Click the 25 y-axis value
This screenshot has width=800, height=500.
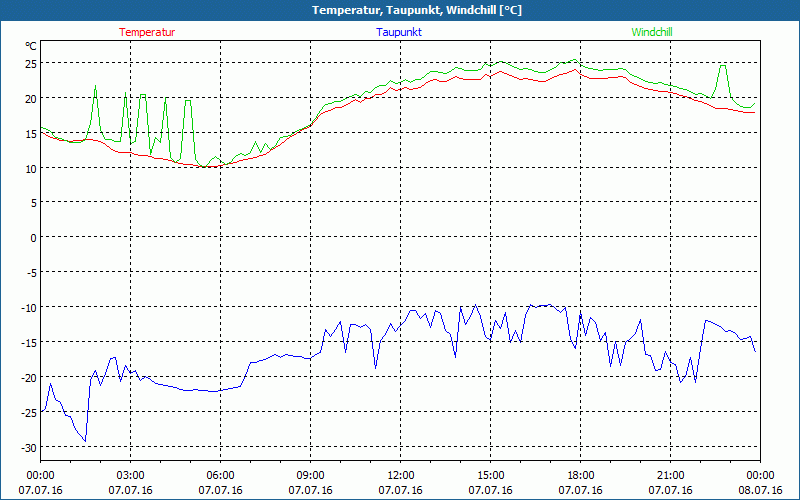point(31,64)
